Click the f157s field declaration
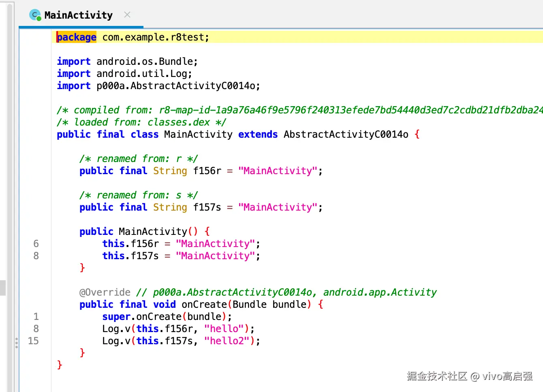The width and height of the screenshot is (543, 392). tap(201, 207)
